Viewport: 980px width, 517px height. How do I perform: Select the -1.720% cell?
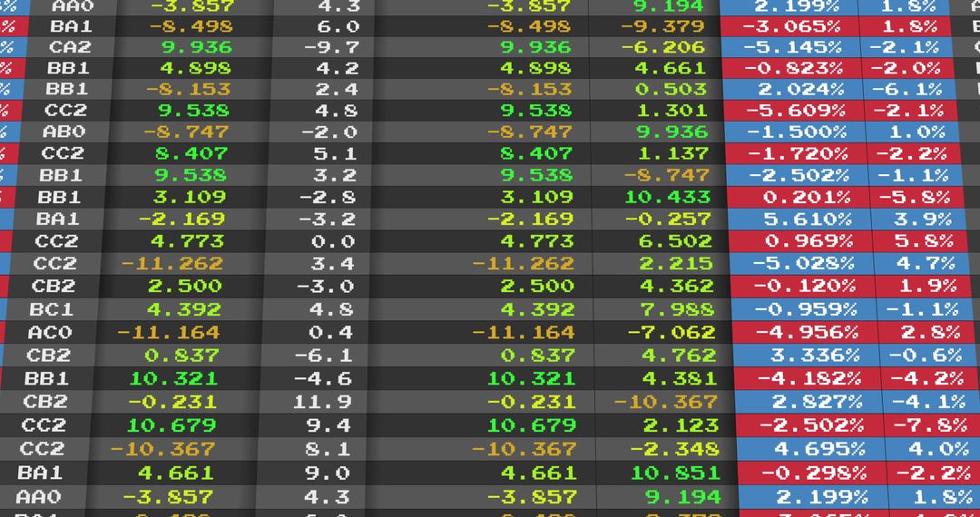click(797, 153)
